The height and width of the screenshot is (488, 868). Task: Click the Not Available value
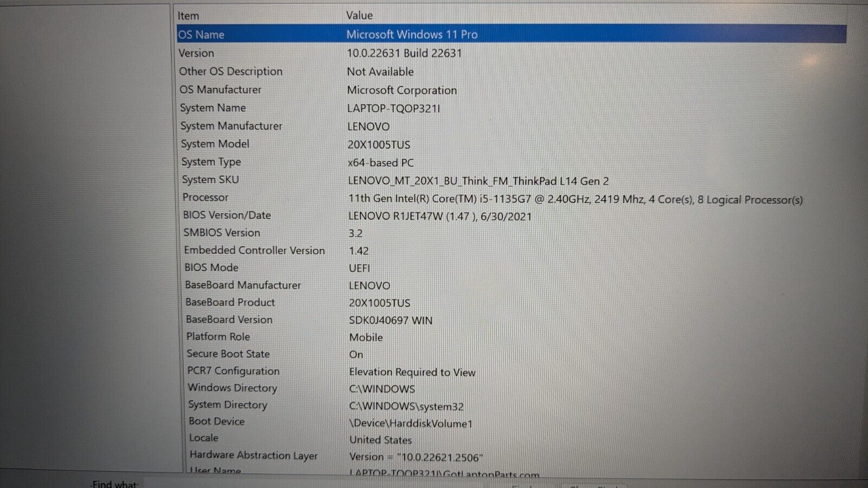pos(380,72)
